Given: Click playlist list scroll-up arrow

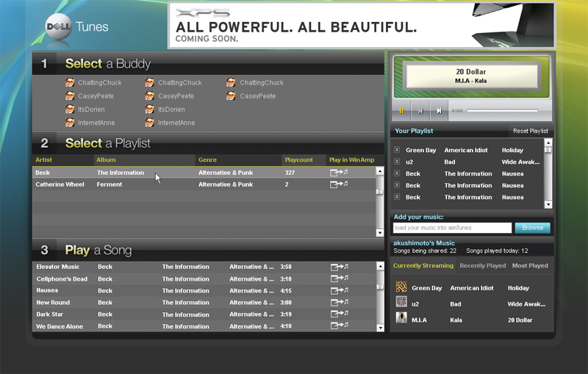Looking at the screenshot, I should click(380, 171).
